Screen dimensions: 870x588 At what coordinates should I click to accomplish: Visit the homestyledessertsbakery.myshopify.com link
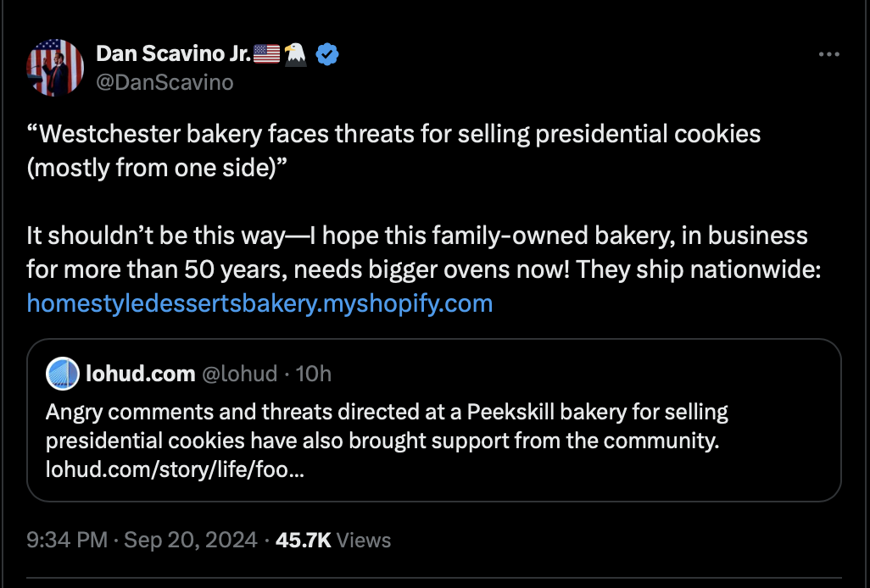(259, 302)
